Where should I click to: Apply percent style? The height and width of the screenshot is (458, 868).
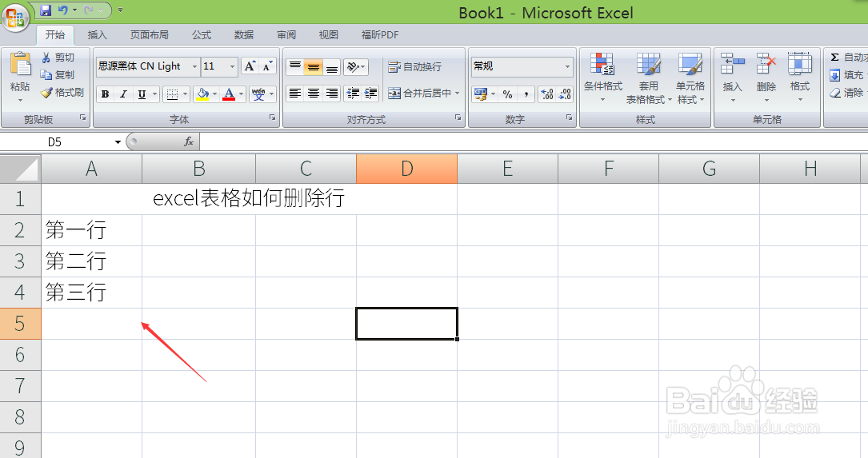pyautogui.click(x=508, y=94)
